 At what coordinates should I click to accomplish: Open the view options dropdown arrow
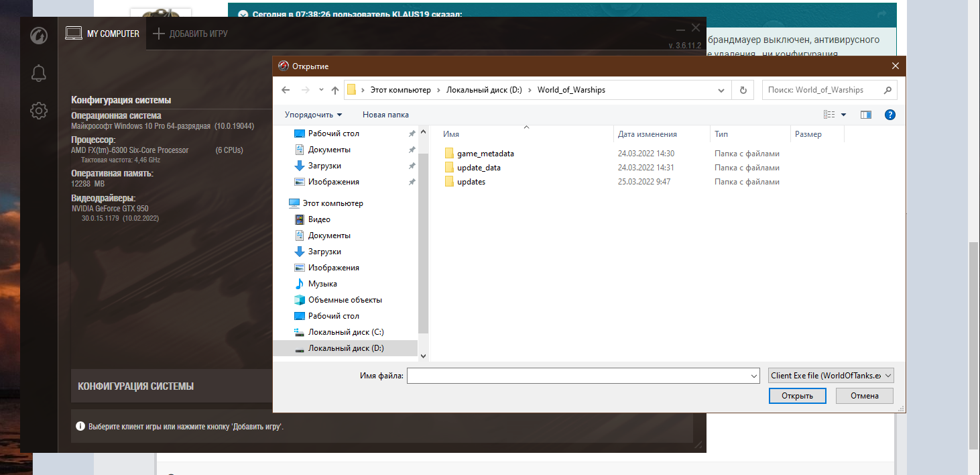(x=843, y=115)
